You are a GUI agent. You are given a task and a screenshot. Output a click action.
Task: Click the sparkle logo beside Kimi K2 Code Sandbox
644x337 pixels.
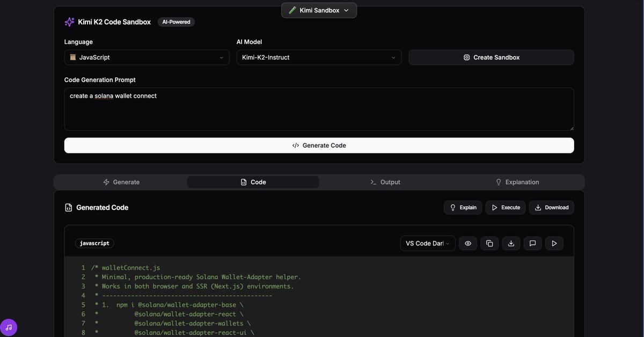(69, 22)
